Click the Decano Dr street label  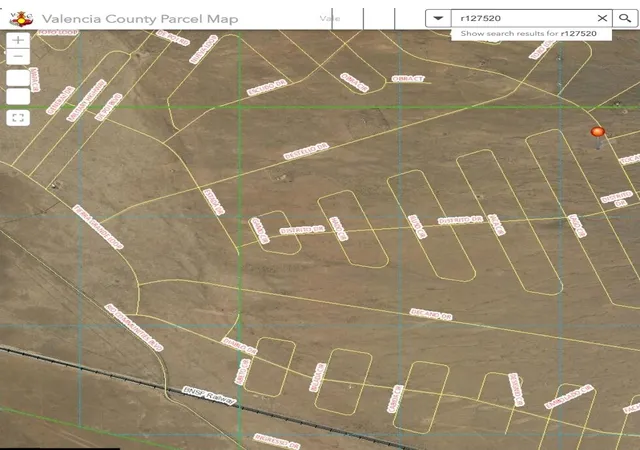(x=431, y=314)
